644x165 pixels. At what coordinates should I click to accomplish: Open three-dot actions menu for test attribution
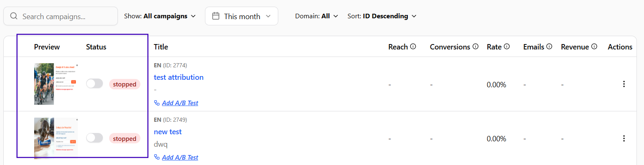click(624, 84)
